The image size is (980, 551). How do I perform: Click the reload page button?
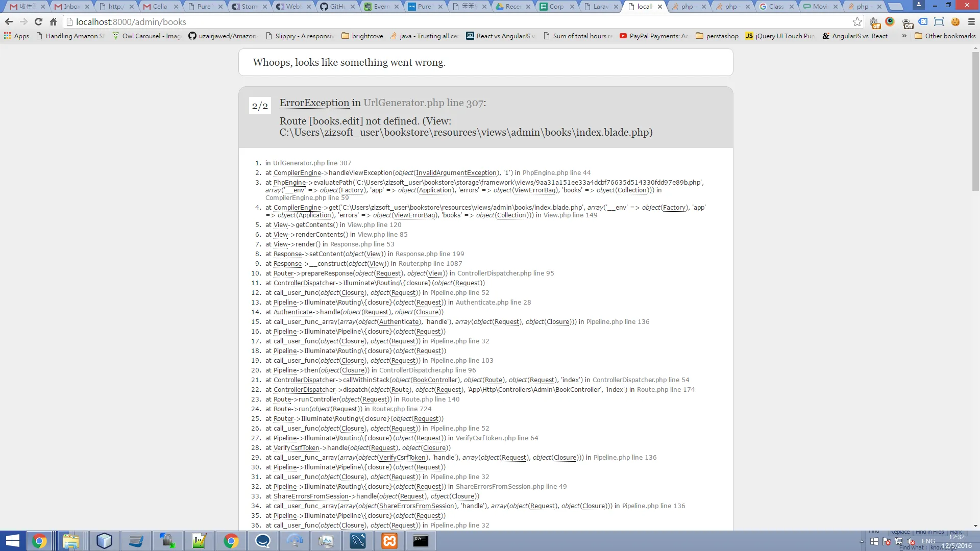point(38,22)
